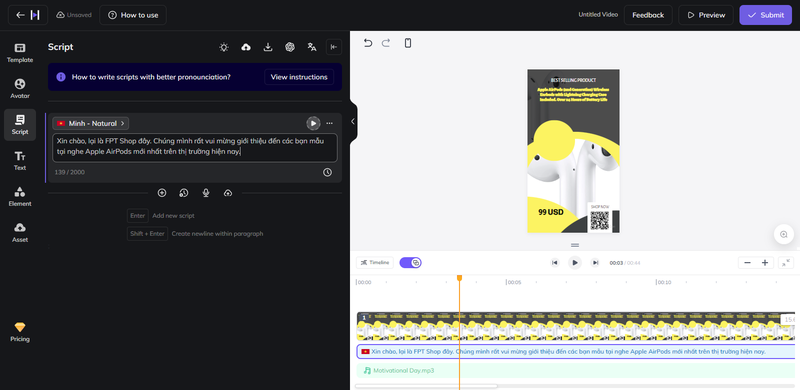Select the Motivational Day.mp3 audio track
The height and width of the screenshot is (390, 800).
point(576,370)
